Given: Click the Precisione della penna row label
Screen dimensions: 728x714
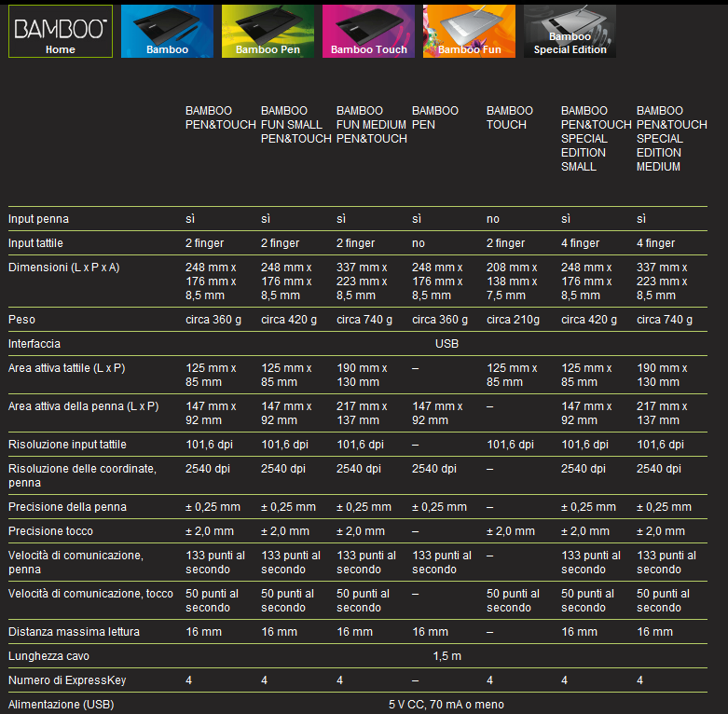Looking at the screenshot, I should click(67, 507).
